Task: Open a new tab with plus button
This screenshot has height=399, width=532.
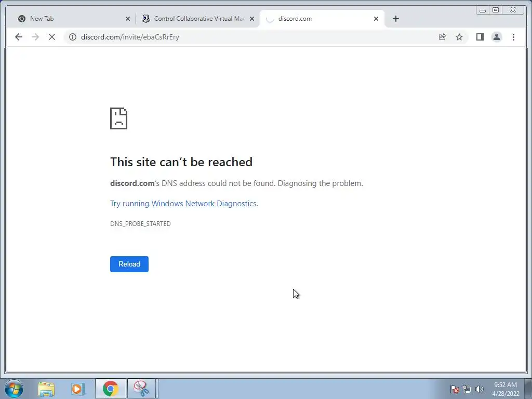Action: coord(395,19)
